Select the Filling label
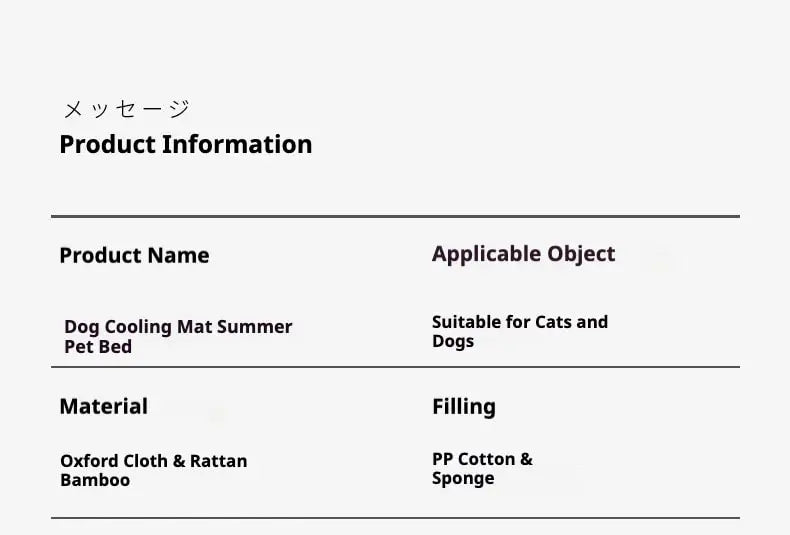This screenshot has width=790, height=535. pyautogui.click(x=463, y=406)
